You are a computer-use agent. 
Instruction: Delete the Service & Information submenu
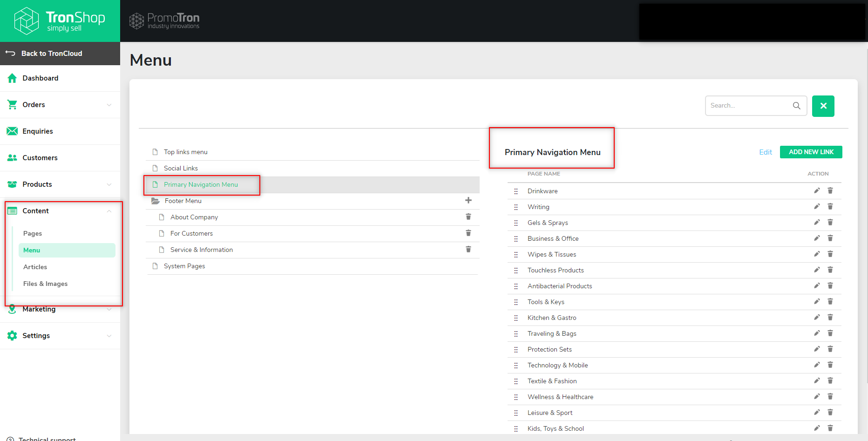pyautogui.click(x=468, y=249)
